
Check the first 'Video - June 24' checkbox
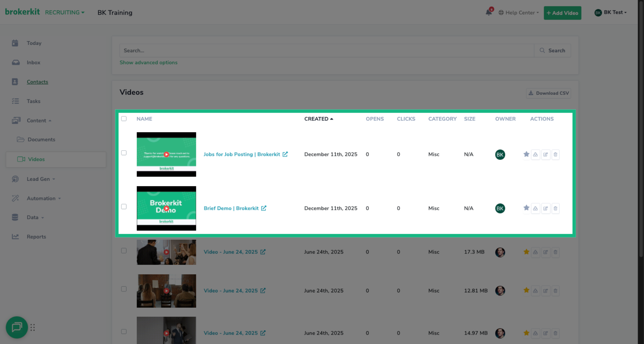[x=124, y=250]
